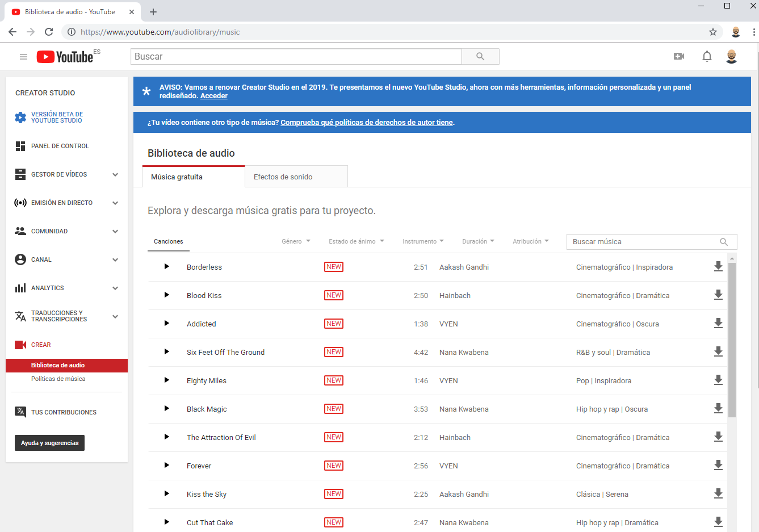The width and height of the screenshot is (759, 532).
Task: Open the hamburger guide menu
Action: (x=23, y=57)
